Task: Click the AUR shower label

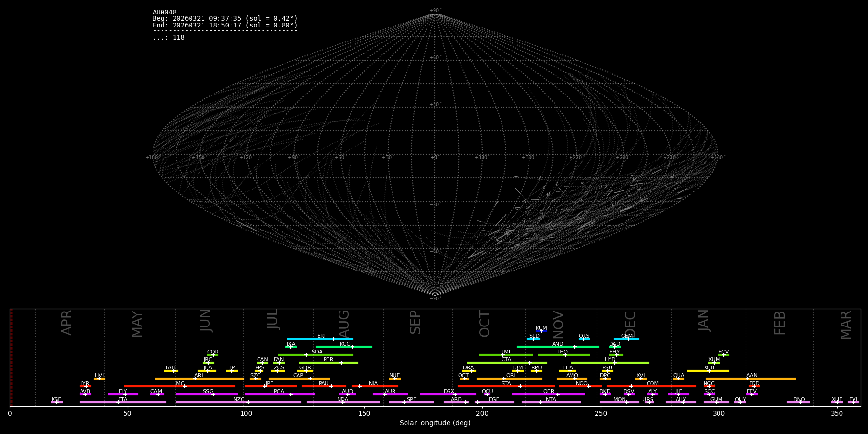Action: tap(390, 392)
